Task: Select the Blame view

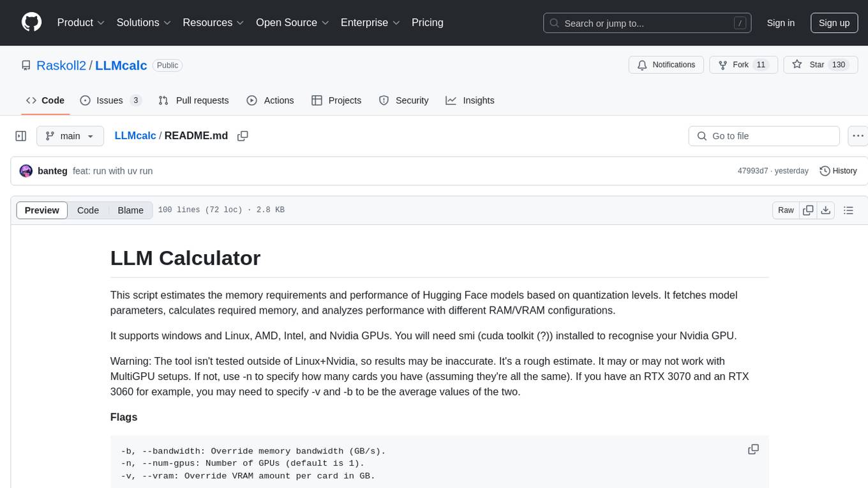Action: click(x=130, y=210)
